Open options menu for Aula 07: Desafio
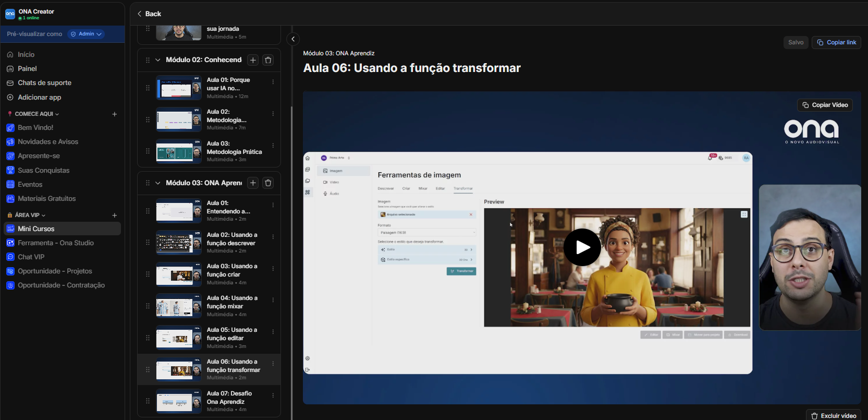Viewport: 868px width, 420px height. (x=273, y=395)
